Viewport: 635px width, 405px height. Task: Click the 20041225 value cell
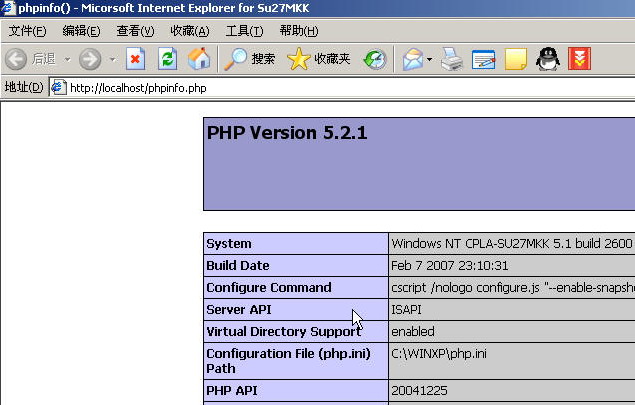(x=512, y=390)
